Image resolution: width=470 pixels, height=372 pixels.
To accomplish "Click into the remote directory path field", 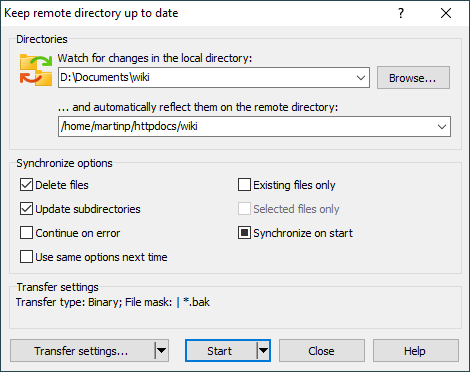I will pos(247,127).
